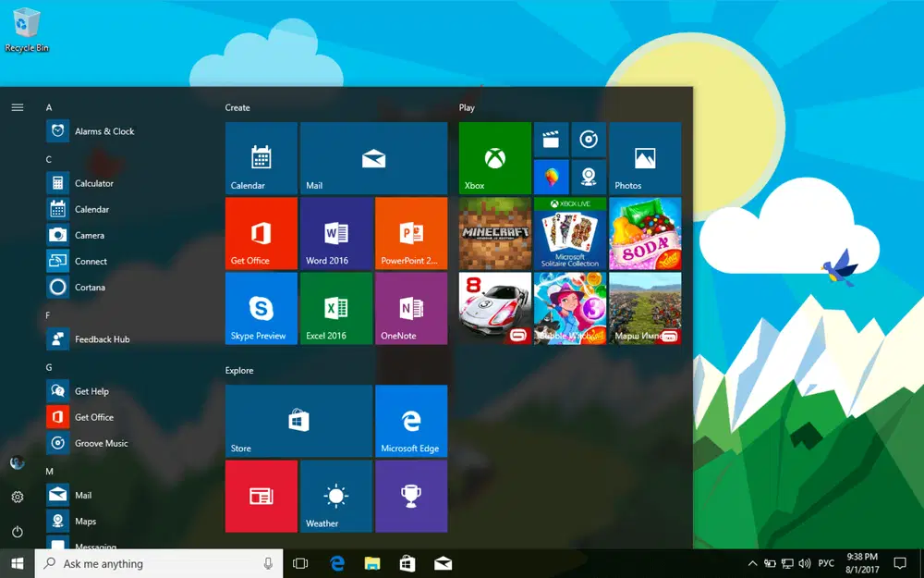Open Store from the taskbar

[407, 564]
